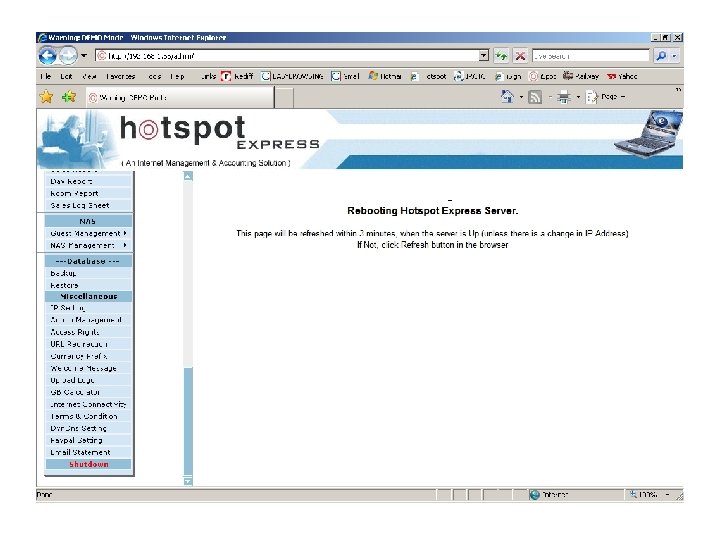Click the browser Forward arrow button
Image resolution: width=720 pixels, height=540 pixels.
click(68, 56)
